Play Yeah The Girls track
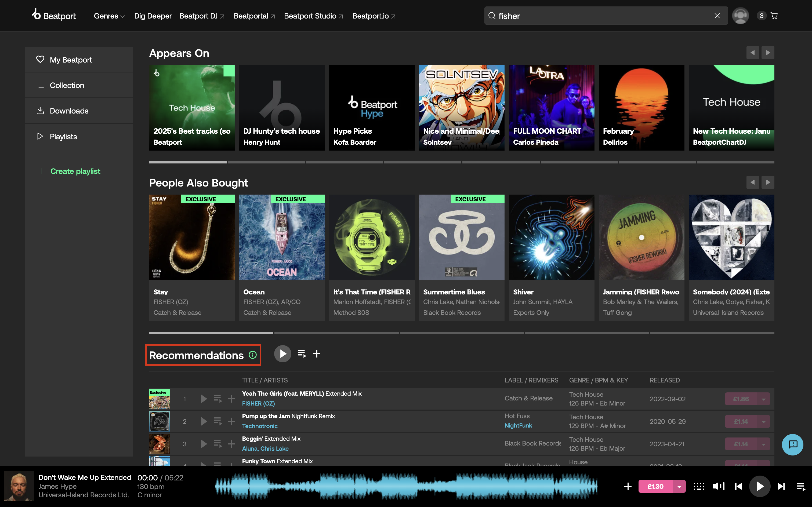This screenshot has height=507, width=812. [x=204, y=399]
